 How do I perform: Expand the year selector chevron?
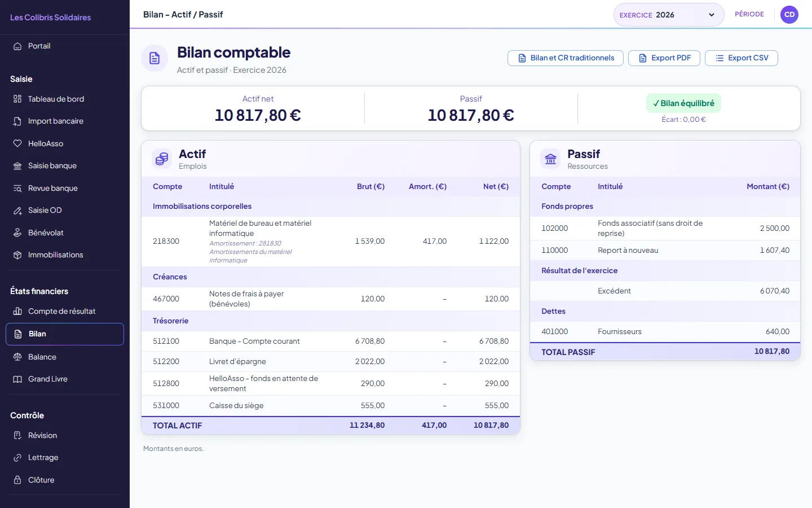click(712, 15)
